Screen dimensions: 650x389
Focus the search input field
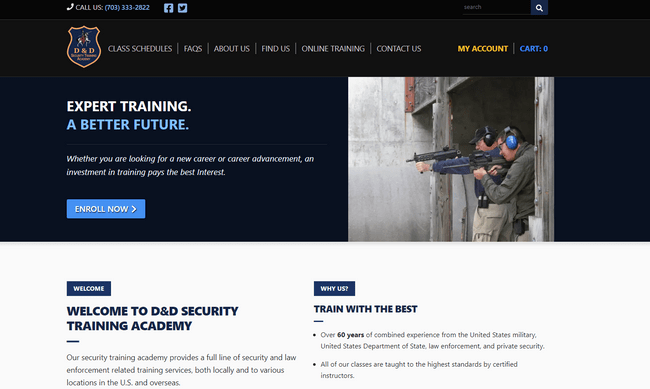point(497,7)
